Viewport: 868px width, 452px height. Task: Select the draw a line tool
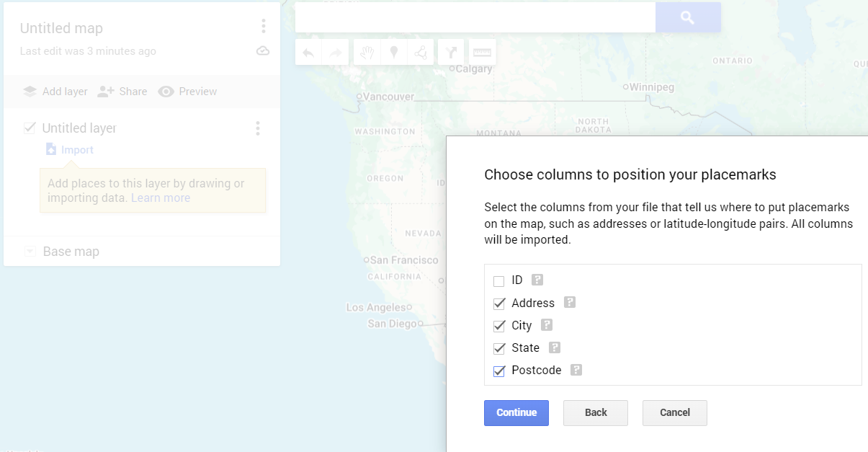(421, 53)
